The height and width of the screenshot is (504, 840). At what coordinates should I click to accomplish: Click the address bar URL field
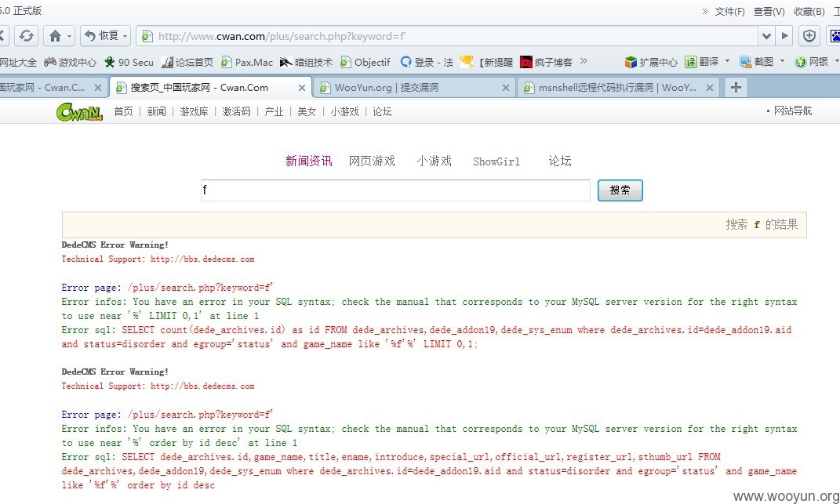click(447, 36)
